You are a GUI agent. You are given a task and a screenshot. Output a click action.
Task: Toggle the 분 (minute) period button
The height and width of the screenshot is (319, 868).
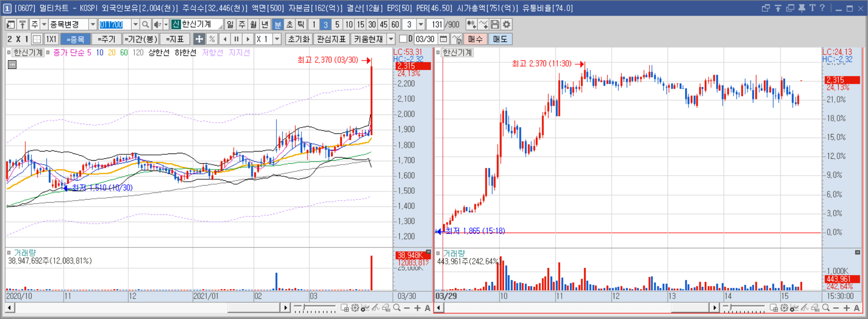click(x=277, y=24)
